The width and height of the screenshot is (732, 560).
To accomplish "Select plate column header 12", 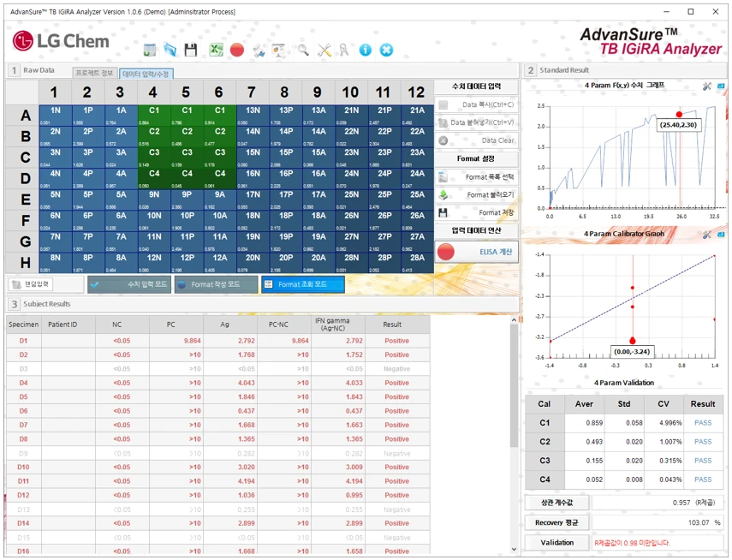I will (x=416, y=92).
